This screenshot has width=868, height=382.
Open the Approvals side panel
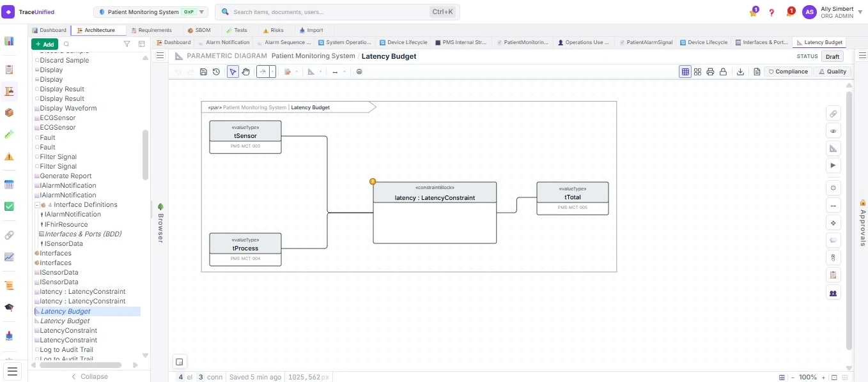click(x=862, y=223)
